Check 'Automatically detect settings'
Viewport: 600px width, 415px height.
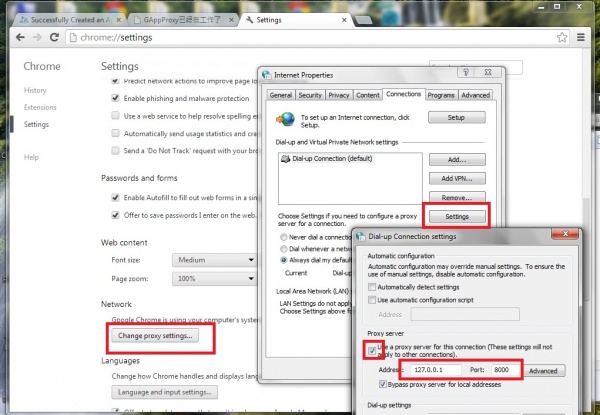click(x=372, y=287)
